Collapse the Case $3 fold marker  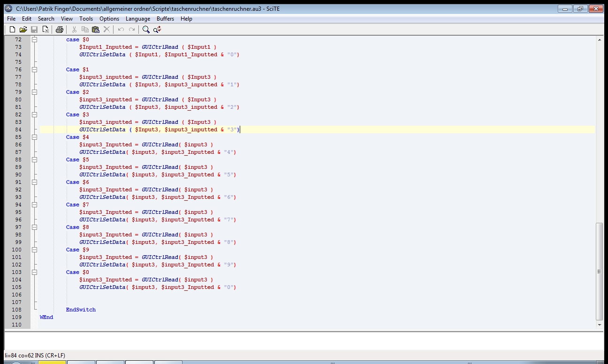34,115
